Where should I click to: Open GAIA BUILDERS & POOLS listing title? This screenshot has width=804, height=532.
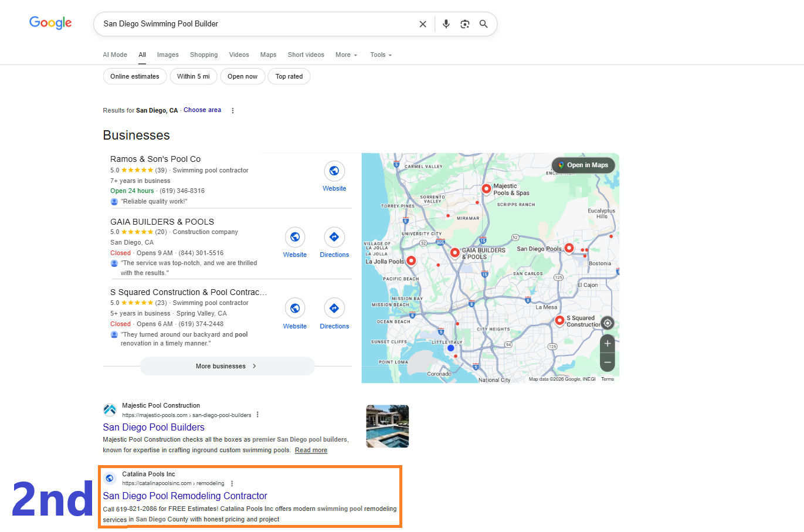click(162, 222)
